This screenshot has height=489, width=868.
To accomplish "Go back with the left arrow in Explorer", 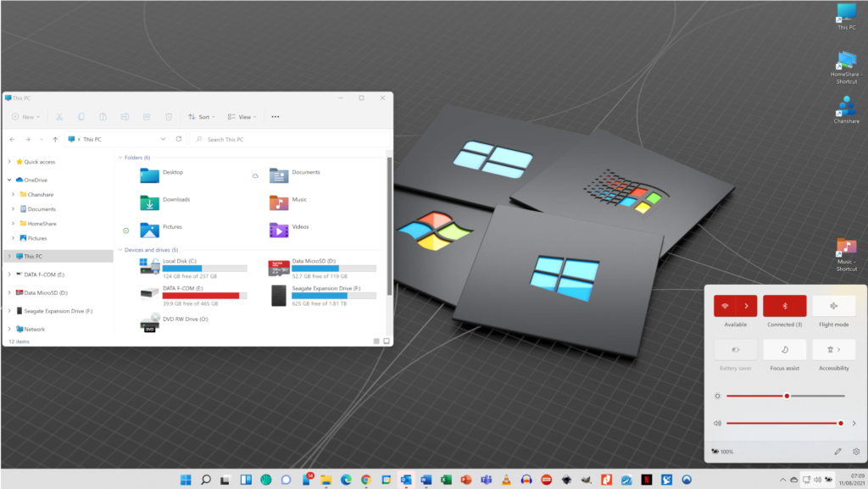I will [x=12, y=139].
